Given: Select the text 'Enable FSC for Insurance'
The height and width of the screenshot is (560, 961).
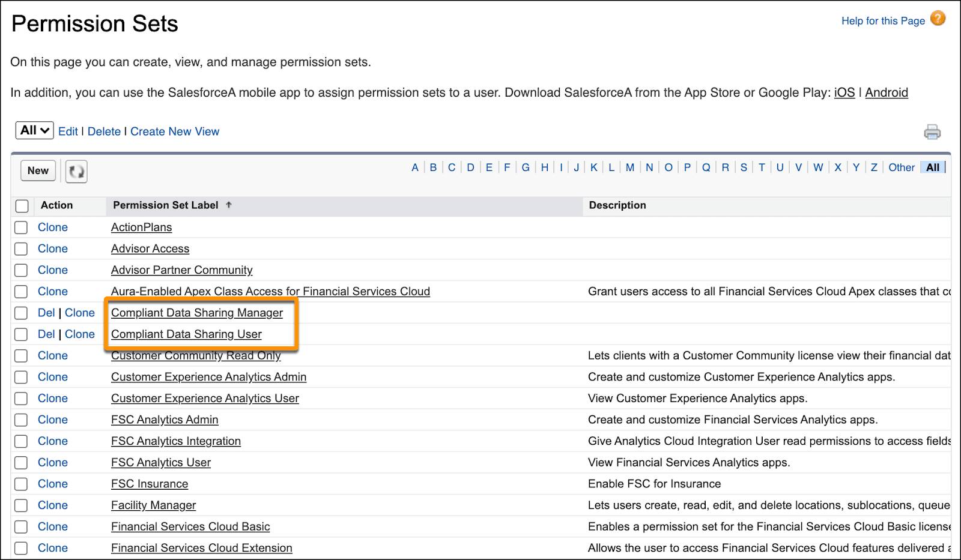Looking at the screenshot, I should (x=654, y=484).
